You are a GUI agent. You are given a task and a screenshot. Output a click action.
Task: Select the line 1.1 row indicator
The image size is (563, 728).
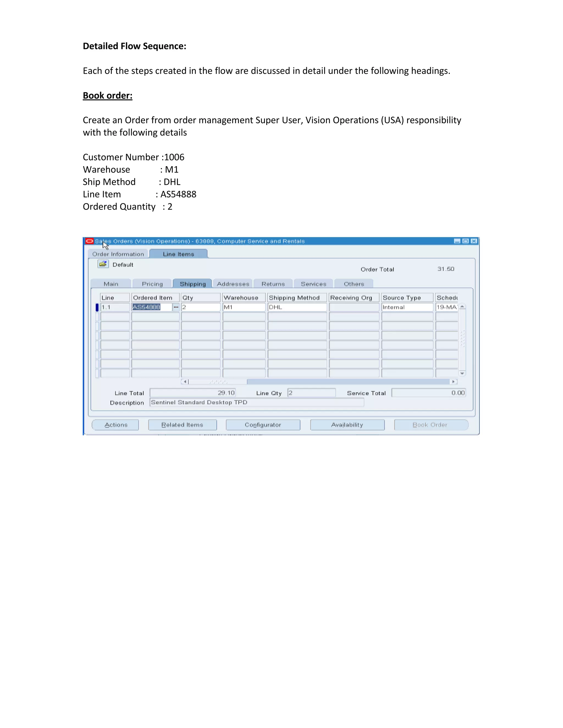click(x=97, y=307)
